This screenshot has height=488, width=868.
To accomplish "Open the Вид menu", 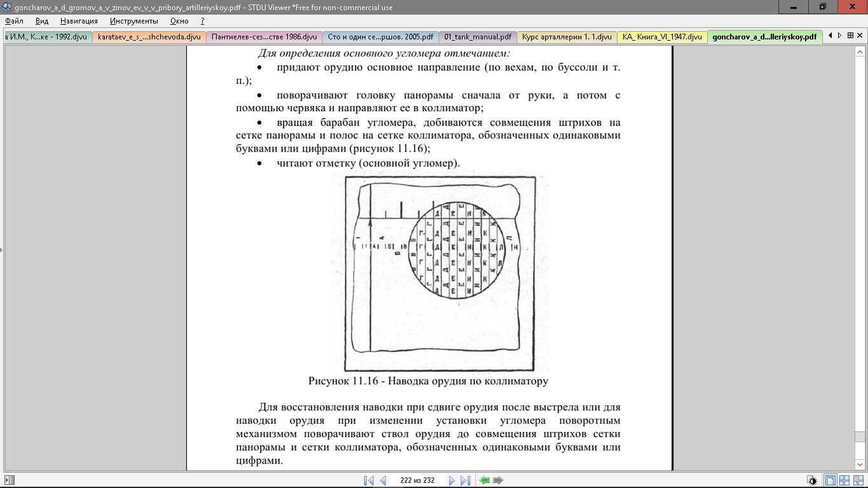I will click(x=42, y=21).
